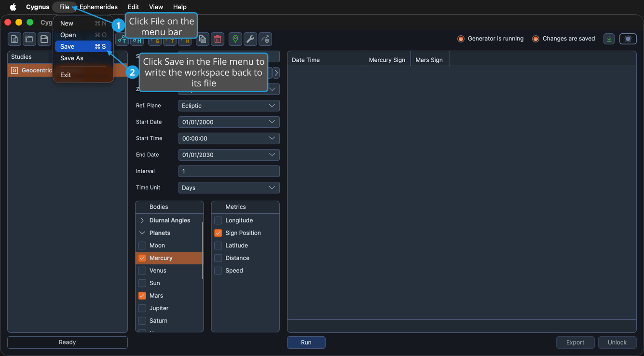Click the chart with gear icon
This screenshot has height=356, width=644.
click(x=265, y=39)
